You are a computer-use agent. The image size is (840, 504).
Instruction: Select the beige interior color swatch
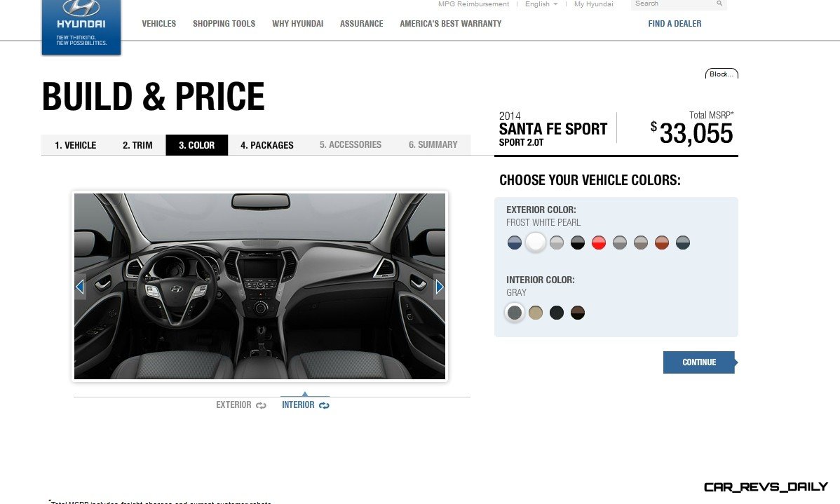click(x=536, y=313)
